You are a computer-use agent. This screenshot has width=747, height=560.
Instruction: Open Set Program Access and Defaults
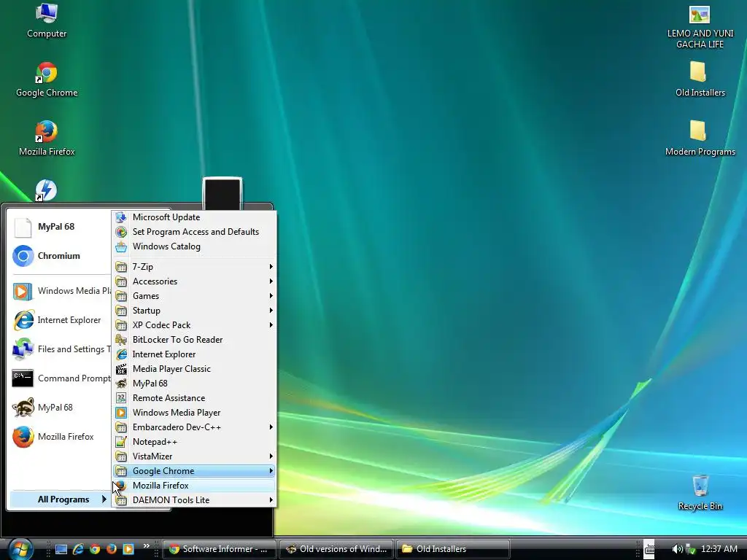coord(194,232)
